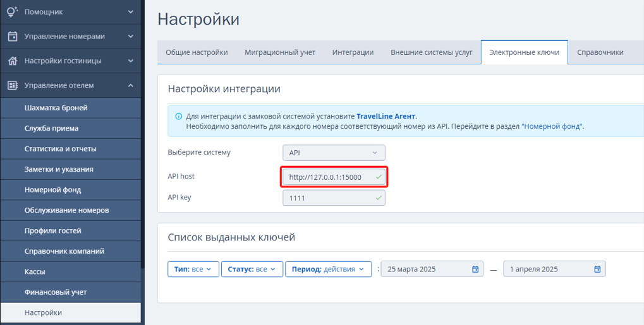Screen dimensions: 644x325
Task: Switch to the Интеграции tab
Action: [x=353, y=52]
